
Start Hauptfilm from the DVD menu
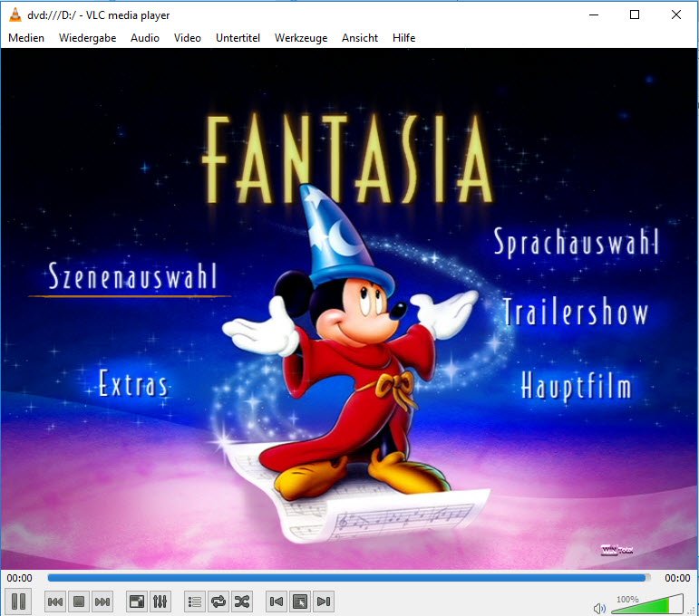click(576, 386)
